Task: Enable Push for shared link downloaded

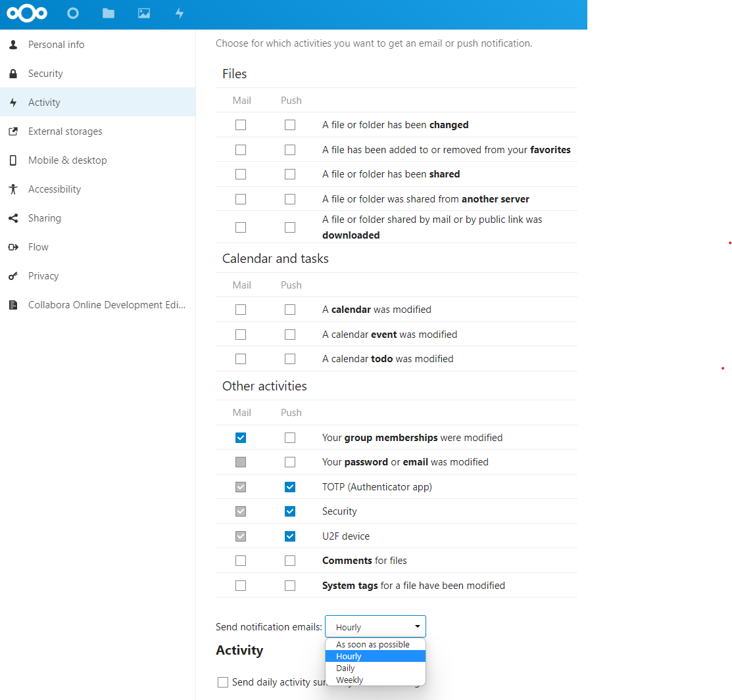Action: 290,227
